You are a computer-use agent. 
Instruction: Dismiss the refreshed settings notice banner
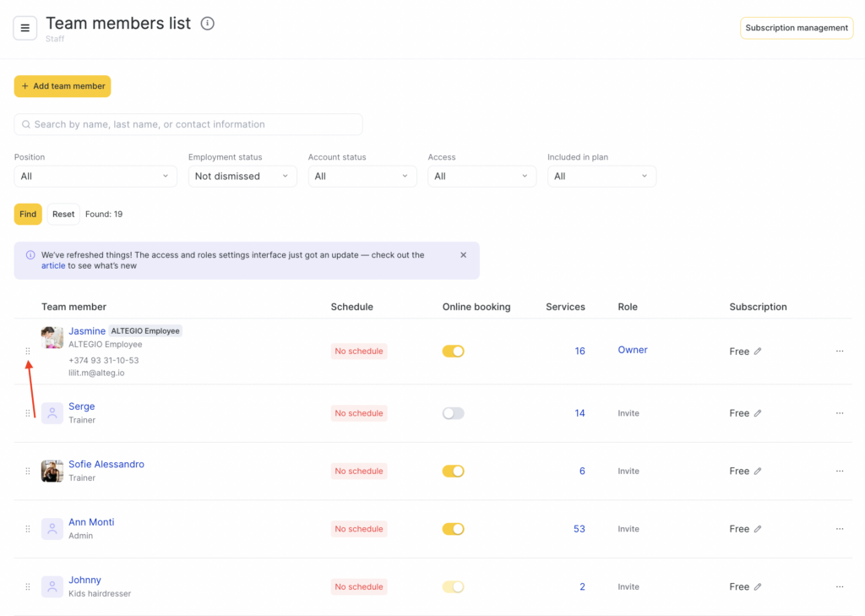(x=463, y=255)
